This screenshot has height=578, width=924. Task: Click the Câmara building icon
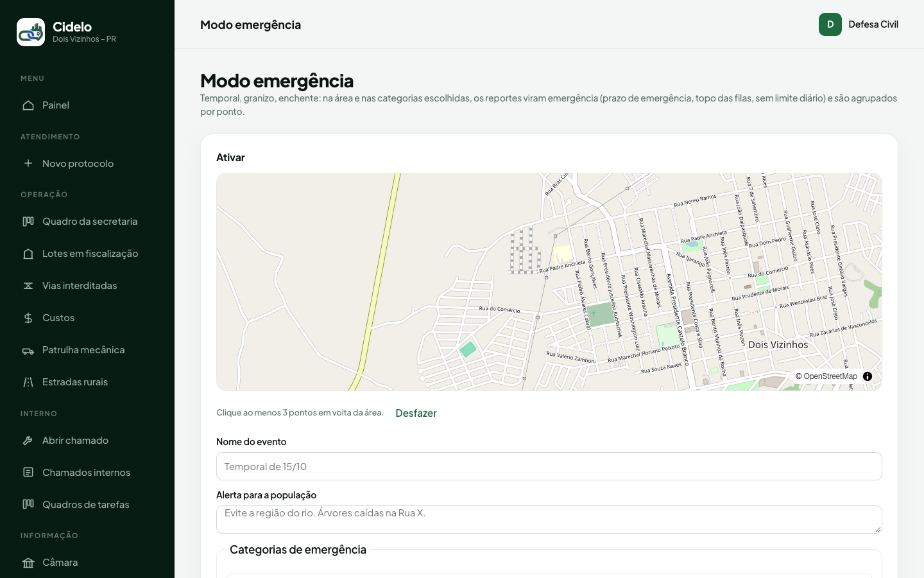pyautogui.click(x=28, y=563)
